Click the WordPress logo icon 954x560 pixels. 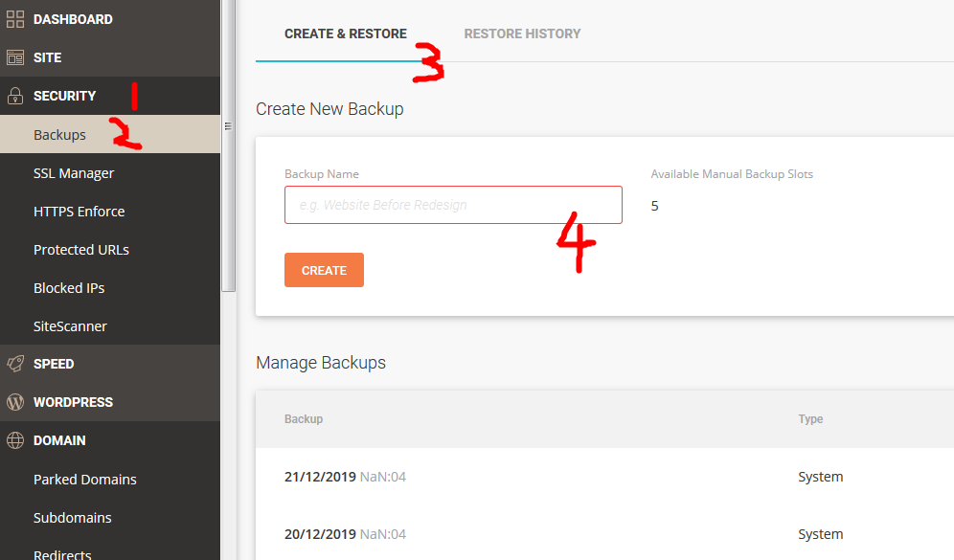(x=15, y=402)
